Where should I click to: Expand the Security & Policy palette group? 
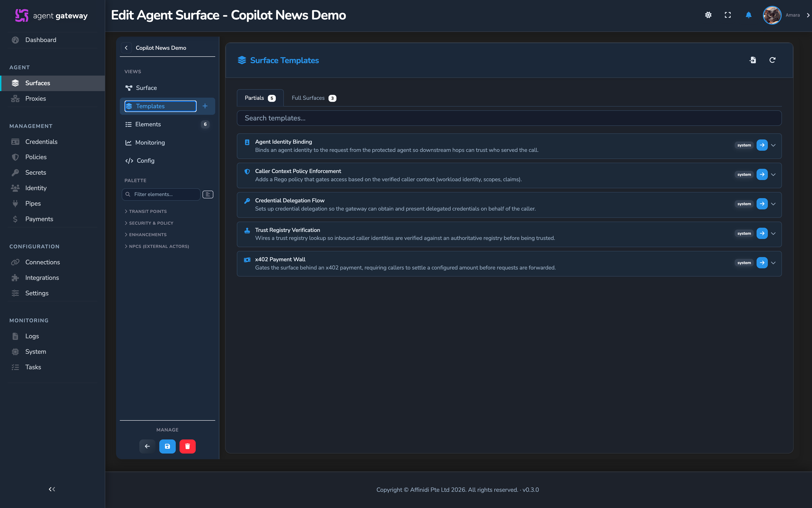pos(149,223)
